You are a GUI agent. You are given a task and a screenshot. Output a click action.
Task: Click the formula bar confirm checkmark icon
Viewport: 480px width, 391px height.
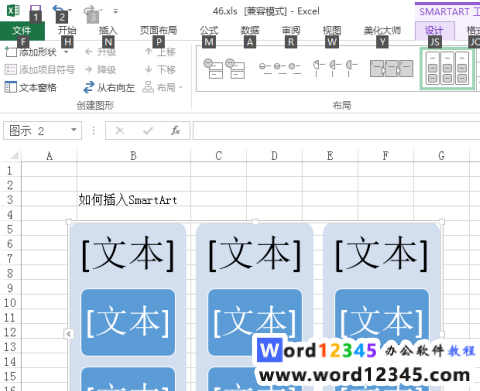[148, 130]
